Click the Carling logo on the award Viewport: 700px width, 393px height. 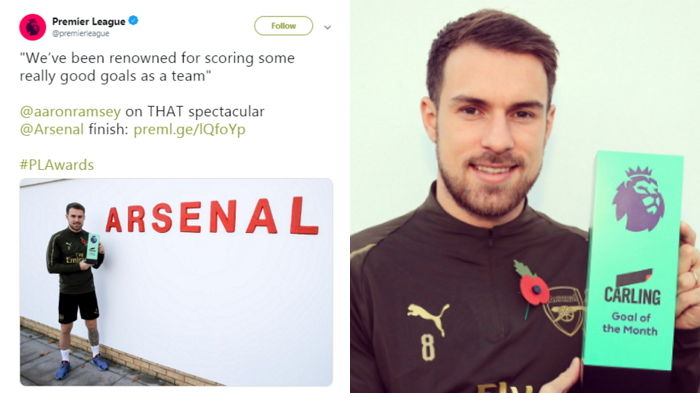(x=633, y=287)
